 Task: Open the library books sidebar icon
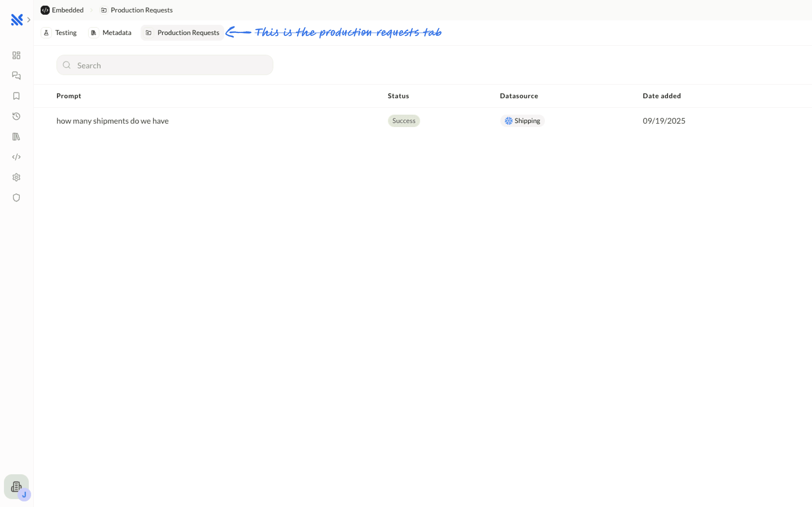click(x=16, y=137)
